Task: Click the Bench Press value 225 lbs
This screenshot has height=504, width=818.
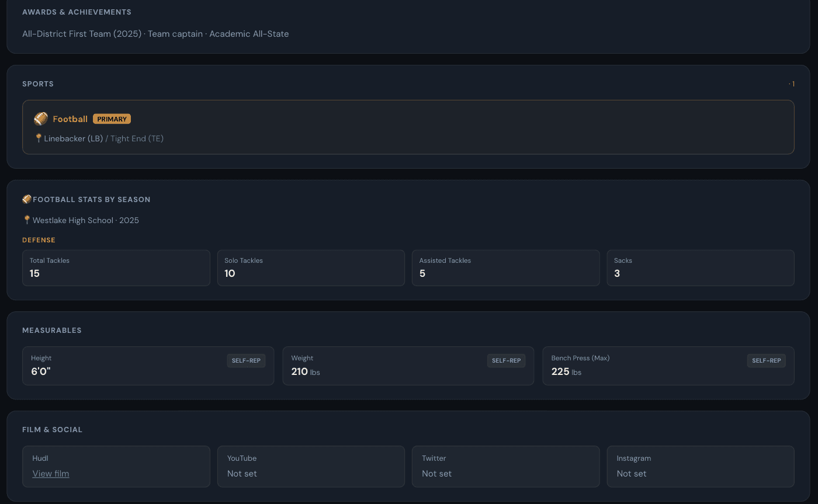Action: pos(566,371)
